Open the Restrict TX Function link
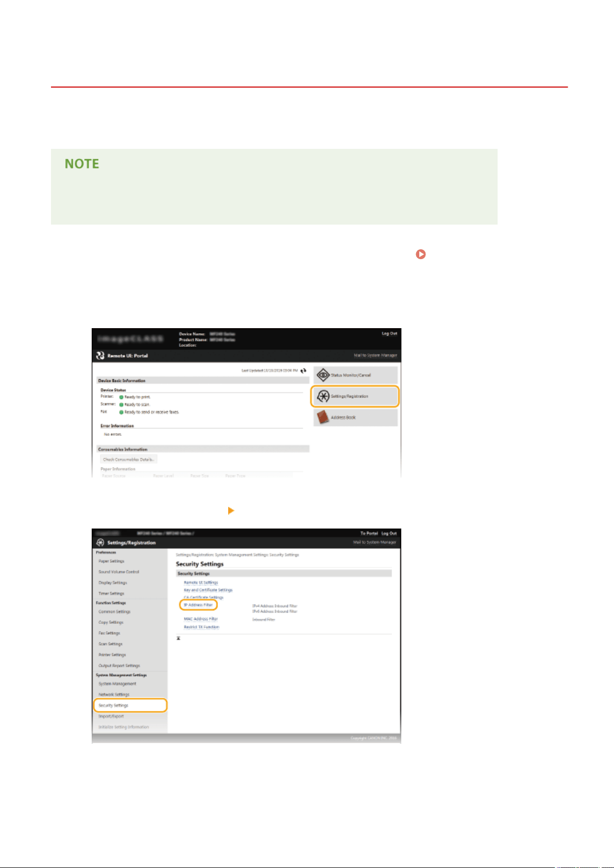The width and height of the screenshot is (614, 868). coord(201,627)
